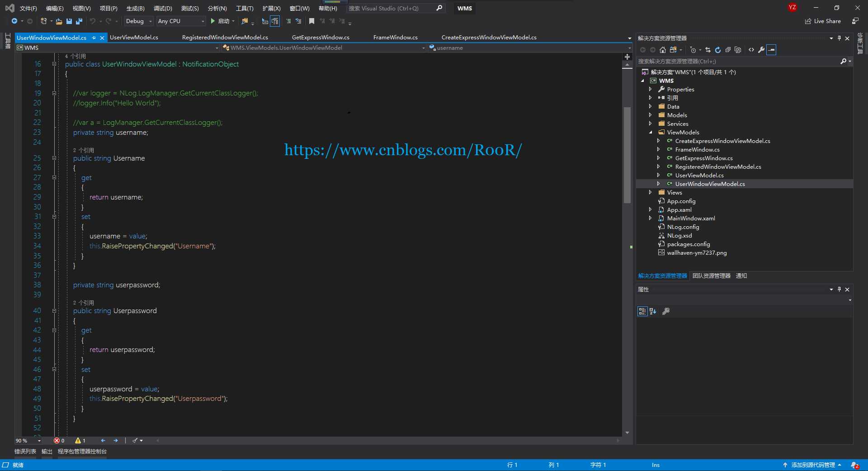
Task: Click View Code icon in Solution Explorer
Action: [x=751, y=50]
